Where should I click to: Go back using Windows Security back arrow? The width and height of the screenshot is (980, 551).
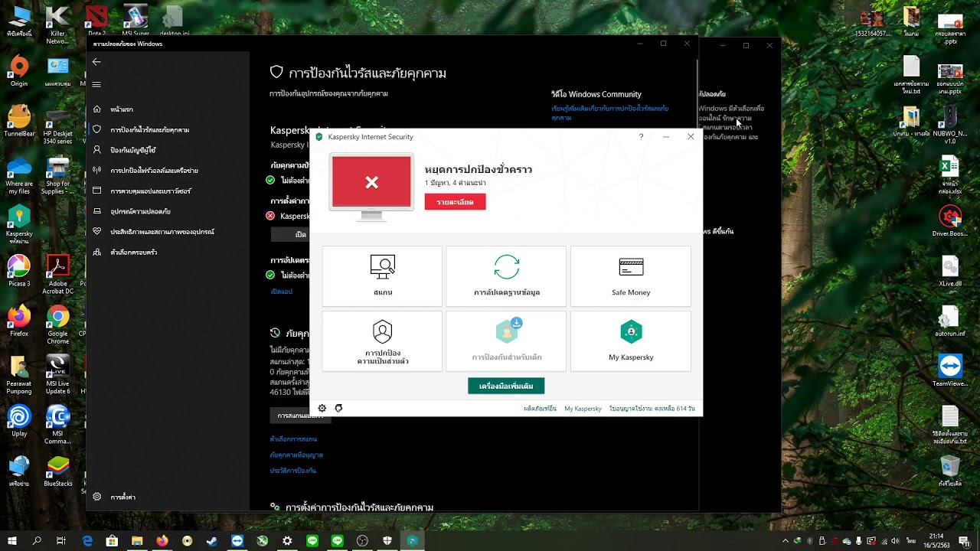click(96, 61)
